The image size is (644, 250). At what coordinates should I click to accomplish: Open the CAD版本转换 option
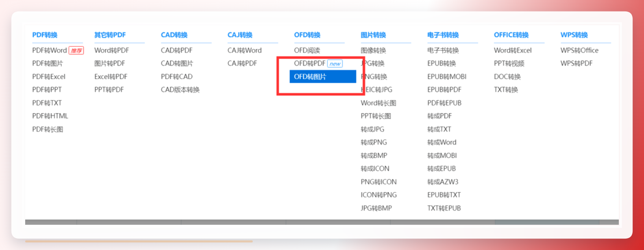point(180,90)
